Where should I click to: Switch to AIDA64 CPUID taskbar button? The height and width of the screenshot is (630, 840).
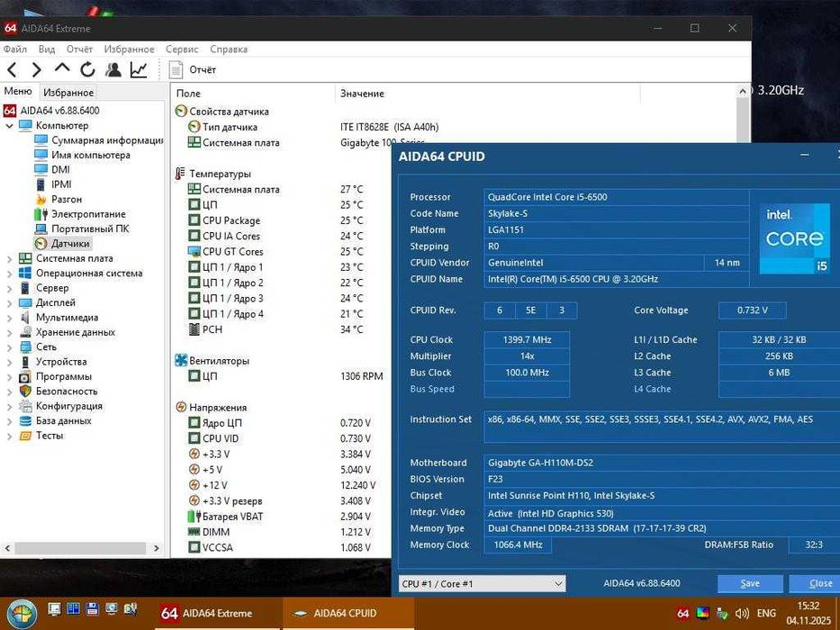[x=348, y=614]
